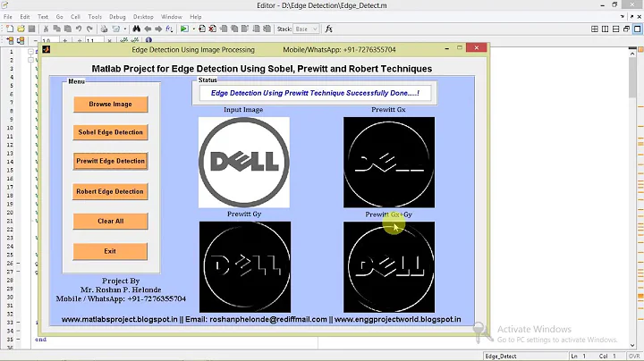Image resolution: width=644 pixels, height=361 pixels.
Task: Click the Publish icon in the toolbar
Action: click(x=115, y=29)
